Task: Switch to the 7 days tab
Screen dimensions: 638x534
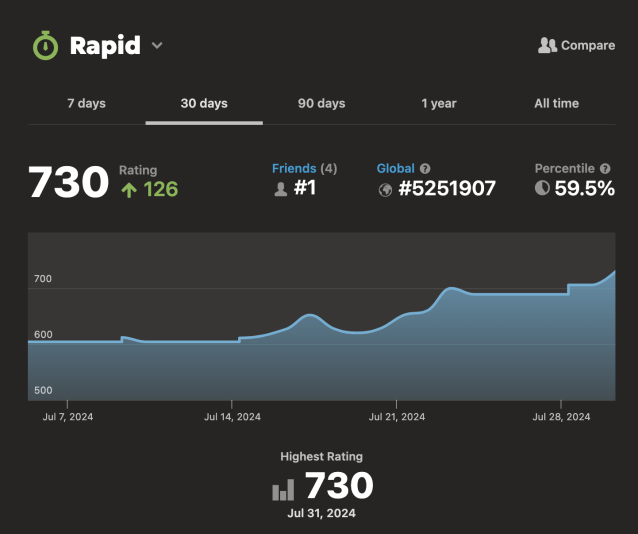Action: click(86, 104)
